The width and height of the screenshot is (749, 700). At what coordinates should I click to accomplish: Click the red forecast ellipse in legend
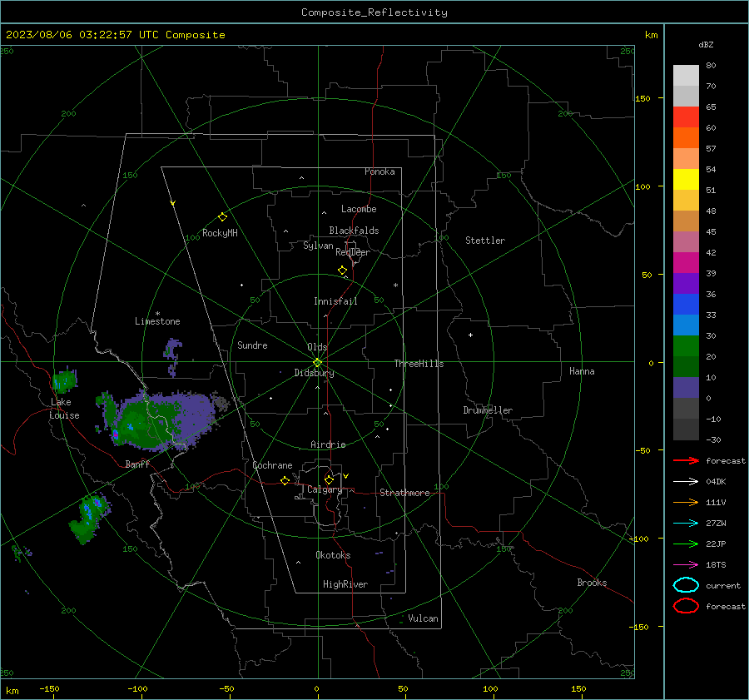[686, 606]
